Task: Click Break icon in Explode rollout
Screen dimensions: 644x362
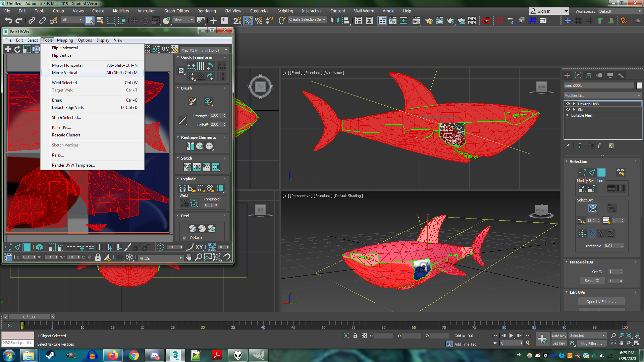Action: (182, 188)
